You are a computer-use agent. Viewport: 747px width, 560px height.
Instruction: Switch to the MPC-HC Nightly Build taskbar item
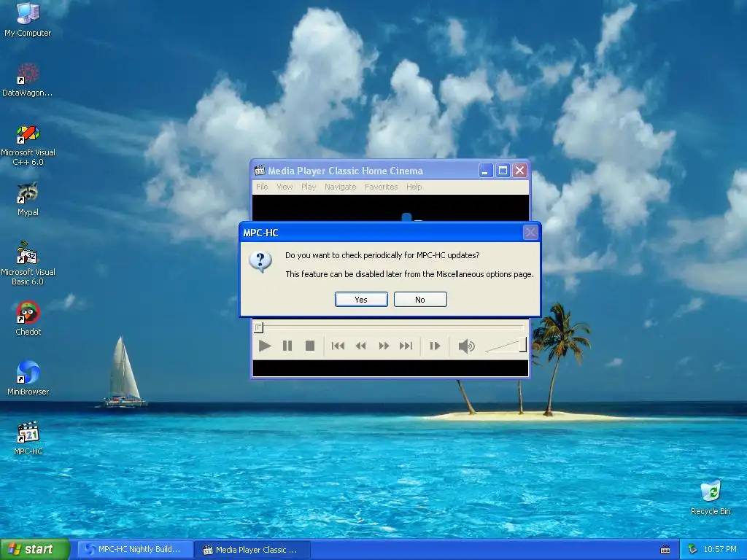coord(135,550)
